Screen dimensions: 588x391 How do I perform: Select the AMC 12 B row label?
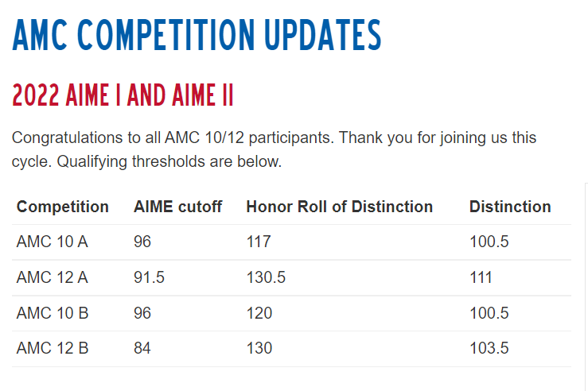(53, 348)
